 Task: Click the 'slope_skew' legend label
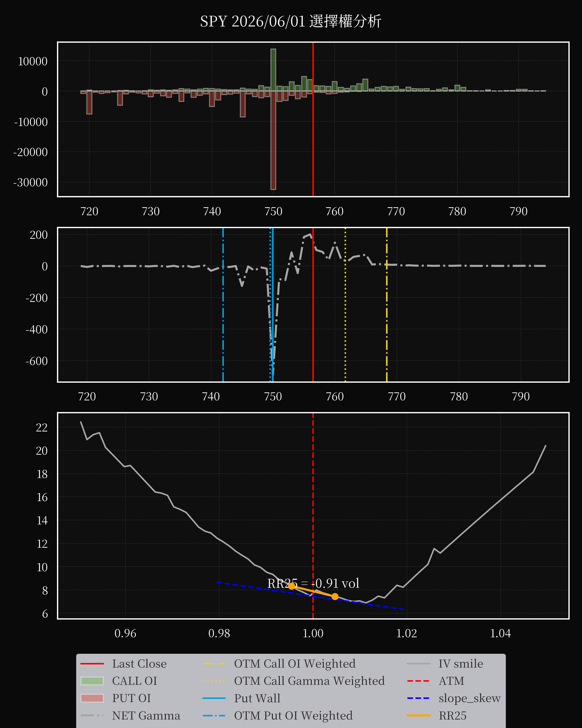point(469,698)
